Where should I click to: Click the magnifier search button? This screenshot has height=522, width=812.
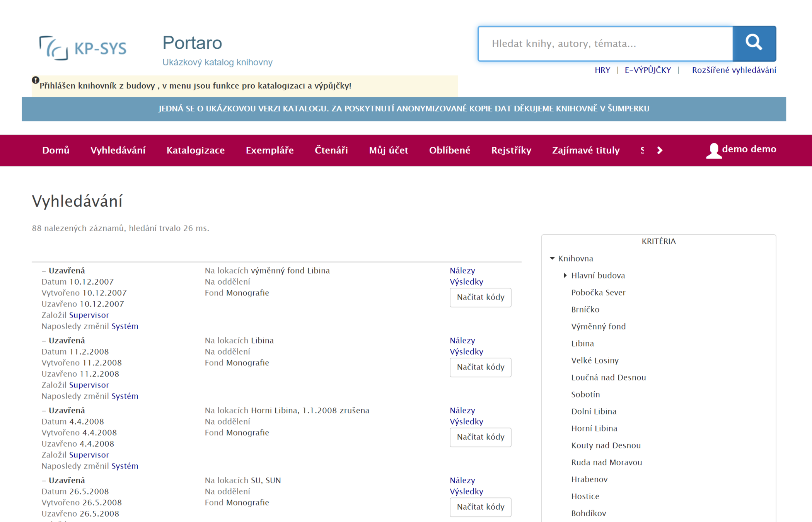[754, 43]
